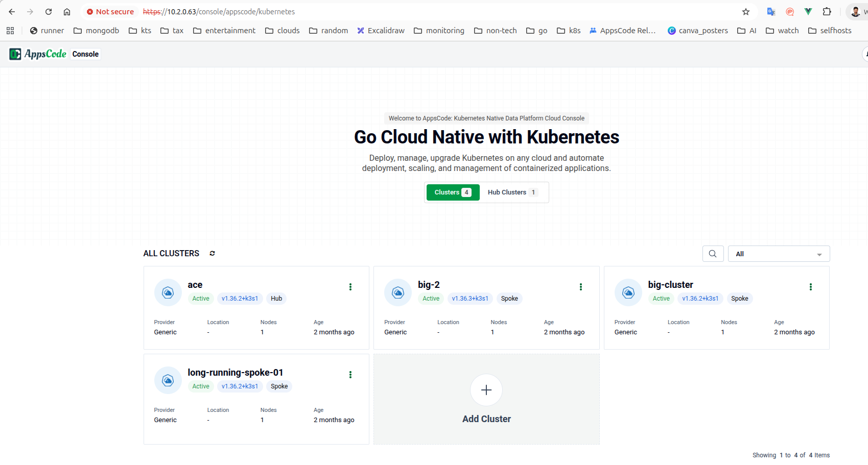Open the extensions puzzle icon

pos(827,12)
